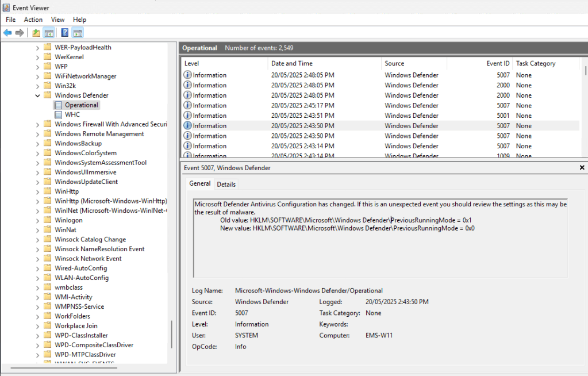Click the Back arrow toolbar icon
588x376 pixels.
(7, 33)
